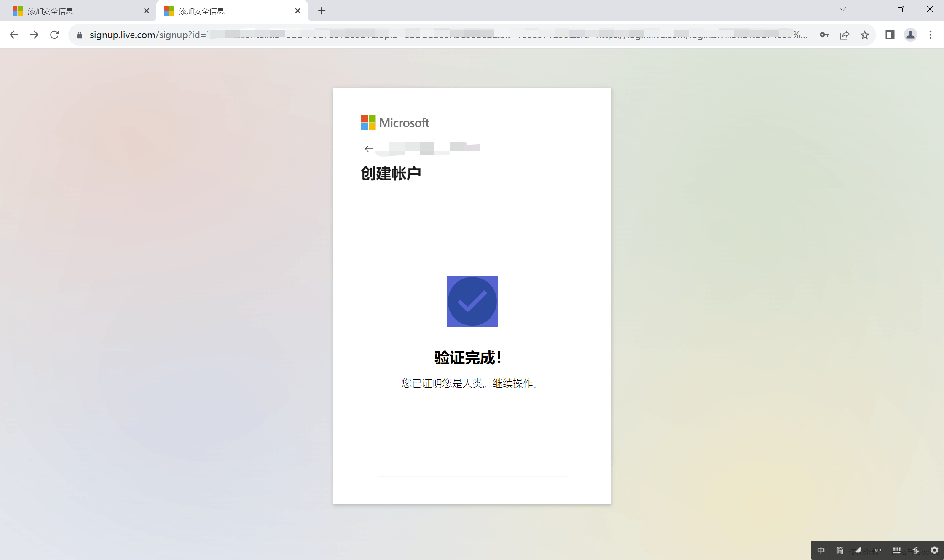Expand the tab search dropdown chevron
This screenshot has width=944, height=560.
pos(843,9)
